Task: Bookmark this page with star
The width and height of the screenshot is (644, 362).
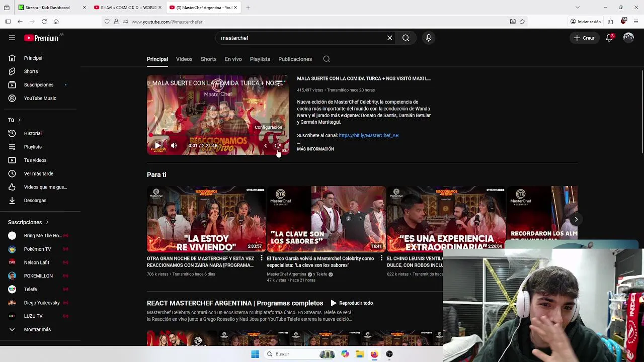Action: [522, 22]
